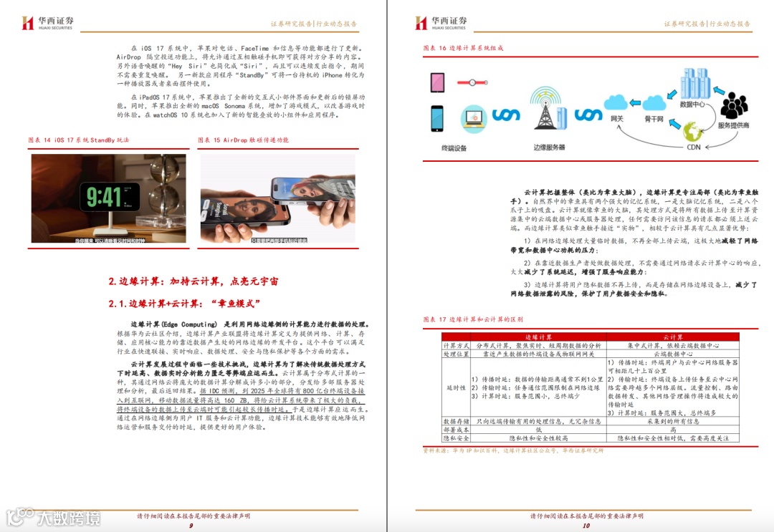Click caption 图表 15 AirDrop 触碰传递功能

[x=244, y=140]
